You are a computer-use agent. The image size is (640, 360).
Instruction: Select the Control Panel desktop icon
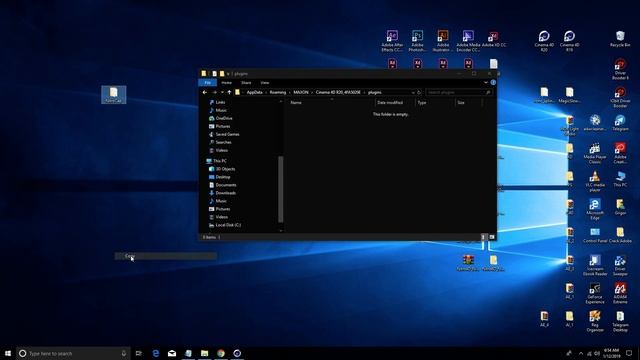595,235
